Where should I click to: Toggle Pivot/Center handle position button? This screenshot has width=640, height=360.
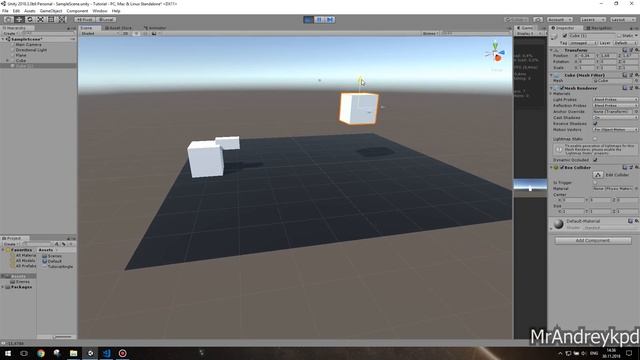[x=85, y=20]
